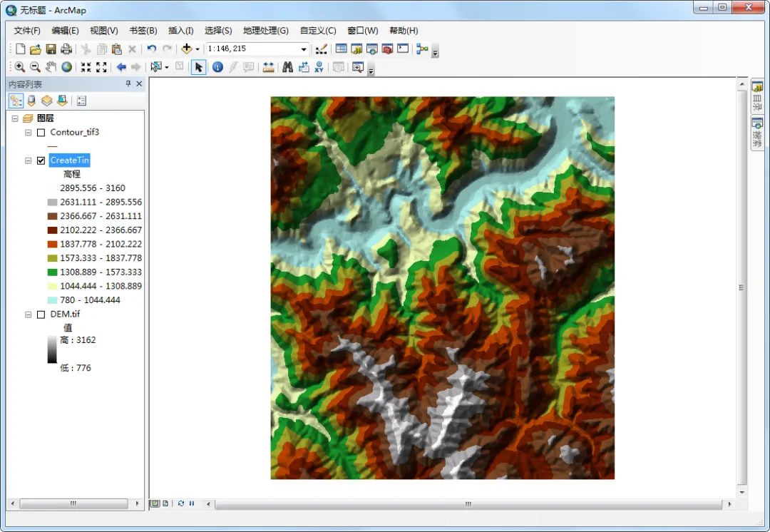Enable visibility of the Contour_tif3 layer

click(x=41, y=132)
